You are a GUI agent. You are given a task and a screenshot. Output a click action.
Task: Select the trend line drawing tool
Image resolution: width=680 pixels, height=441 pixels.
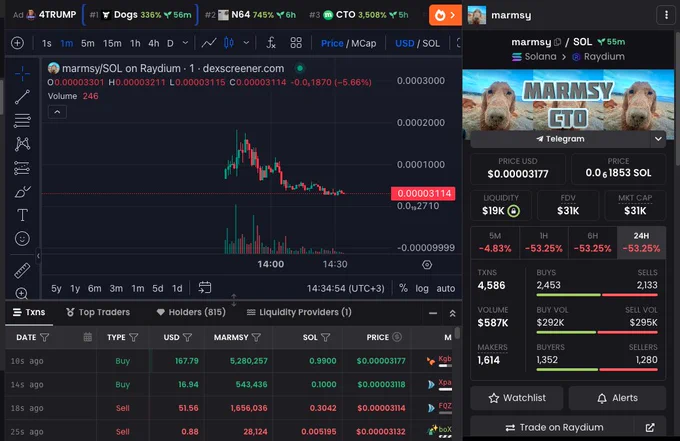pyautogui.click(x=22, y=97)
